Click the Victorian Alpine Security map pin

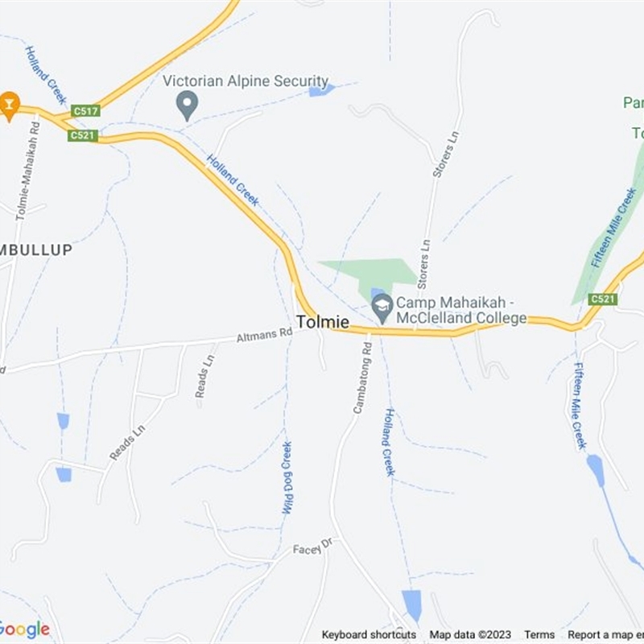point(188,105)
